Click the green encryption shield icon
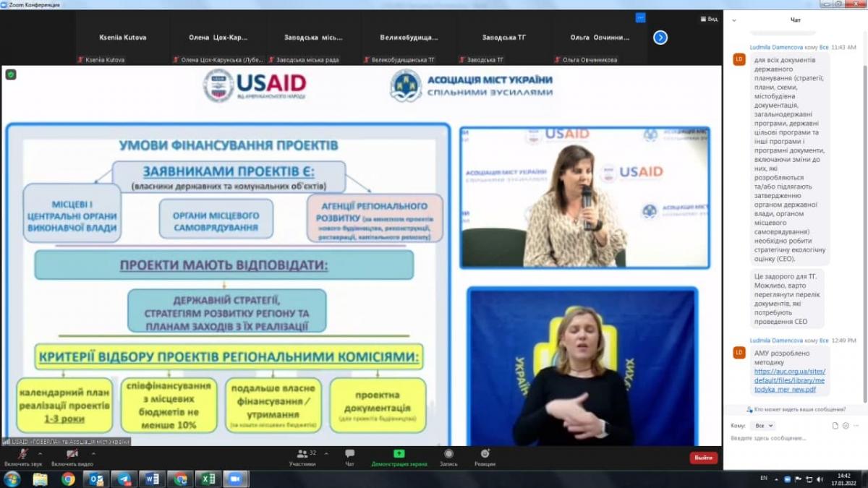The height and width of the screenshot is (488, 868). [11, 74]
